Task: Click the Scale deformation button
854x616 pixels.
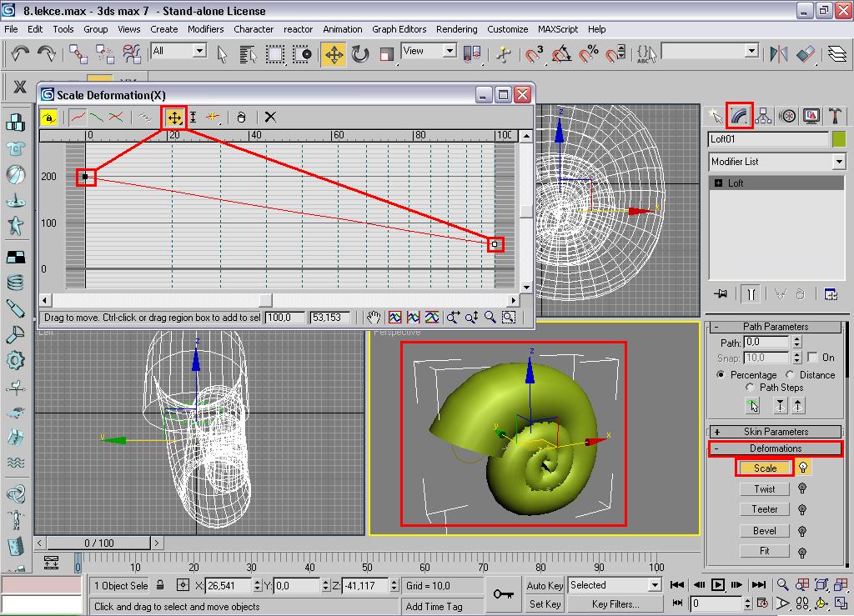Action: (x=765, y=468)
